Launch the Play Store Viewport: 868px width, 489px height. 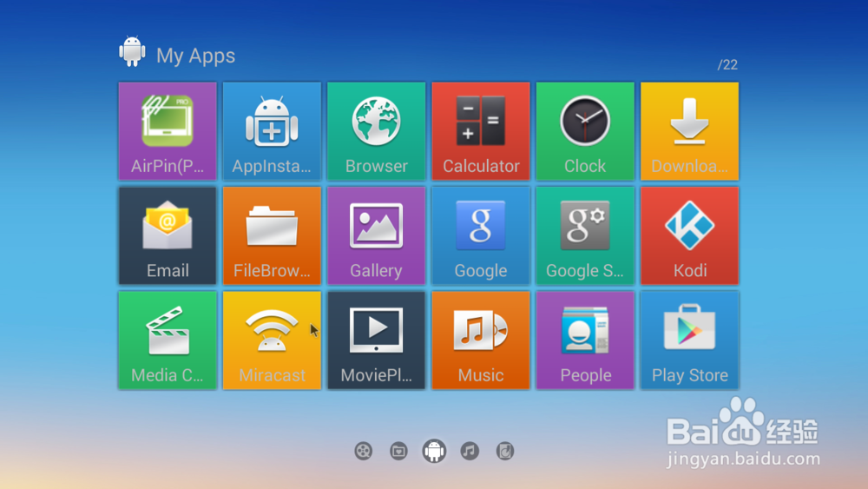tap(690, 340)
